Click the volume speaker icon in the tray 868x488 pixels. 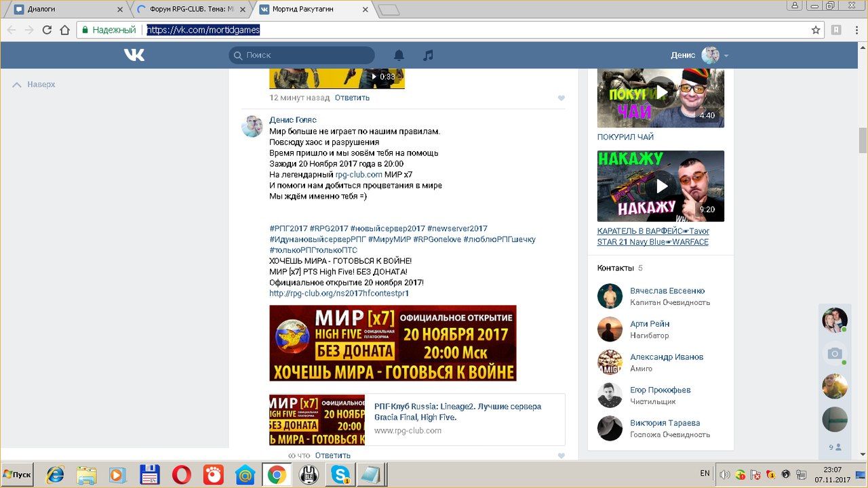[x=724, y=474]
